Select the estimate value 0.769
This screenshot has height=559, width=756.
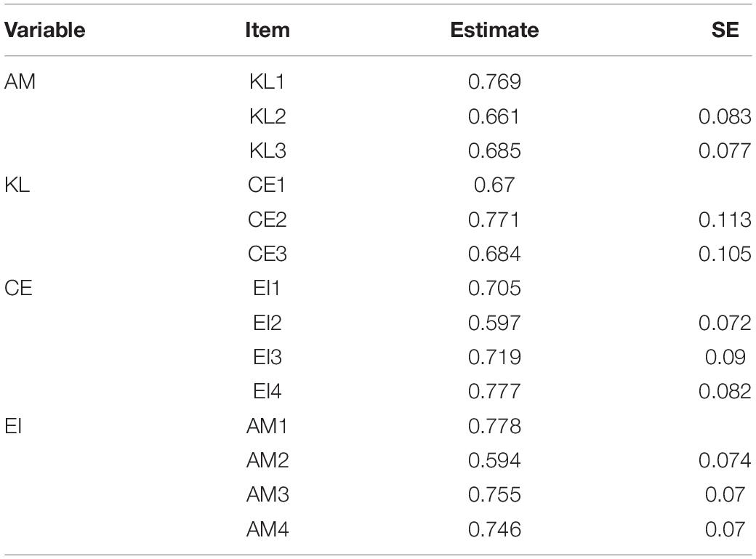[494, 81]
